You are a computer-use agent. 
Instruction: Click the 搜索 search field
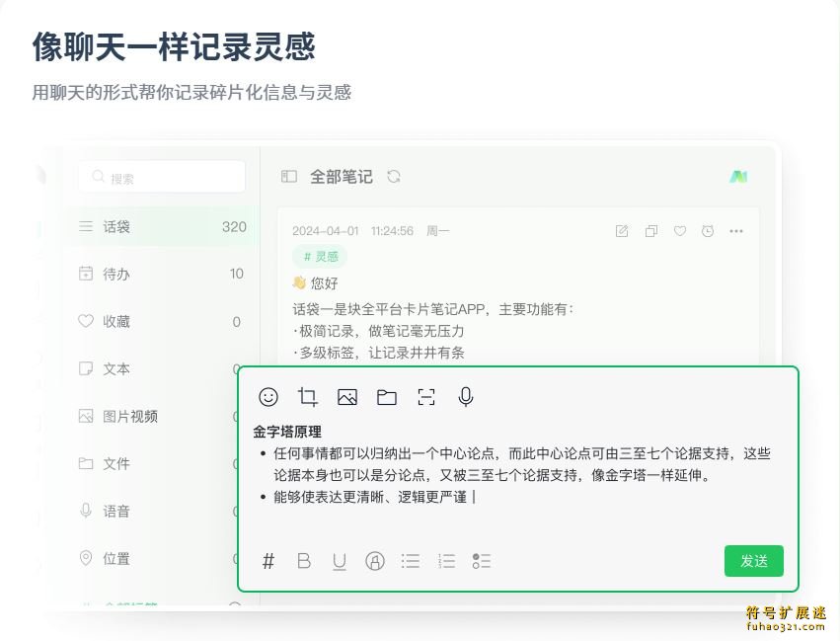pyautogui.click(x=162, y=177)
